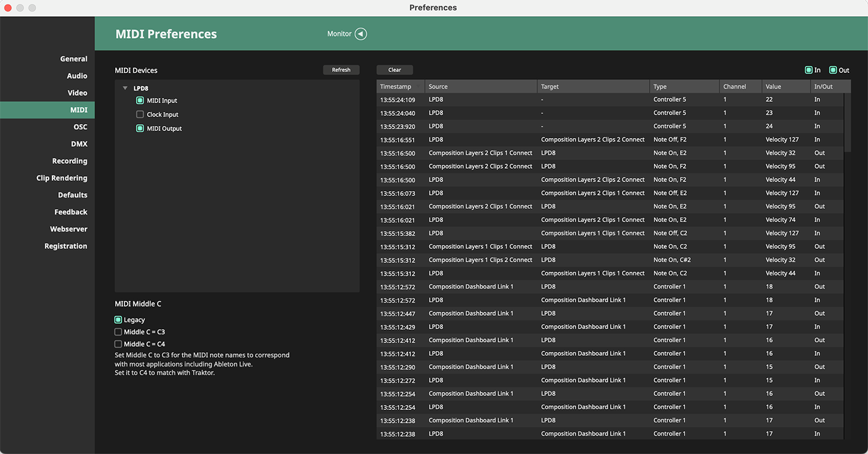This screenshot has height=454, width=868.
Task: Go to the Webserver preferences
Action: [69, 229]
